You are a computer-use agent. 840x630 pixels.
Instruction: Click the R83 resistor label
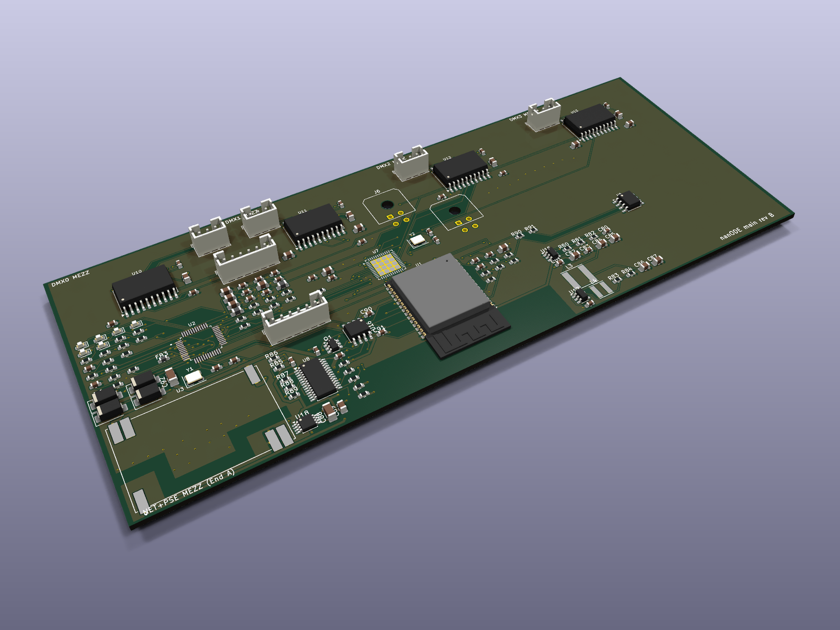(613, 276)
